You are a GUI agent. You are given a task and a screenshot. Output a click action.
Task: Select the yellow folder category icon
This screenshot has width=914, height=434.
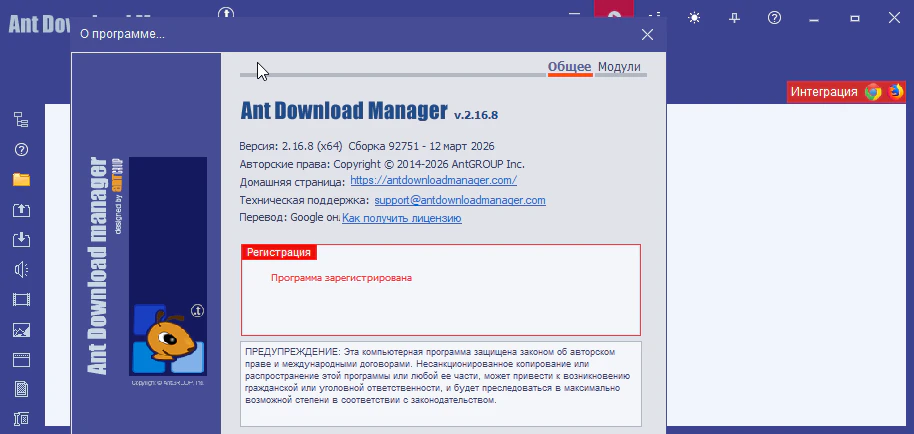point(21,180)
